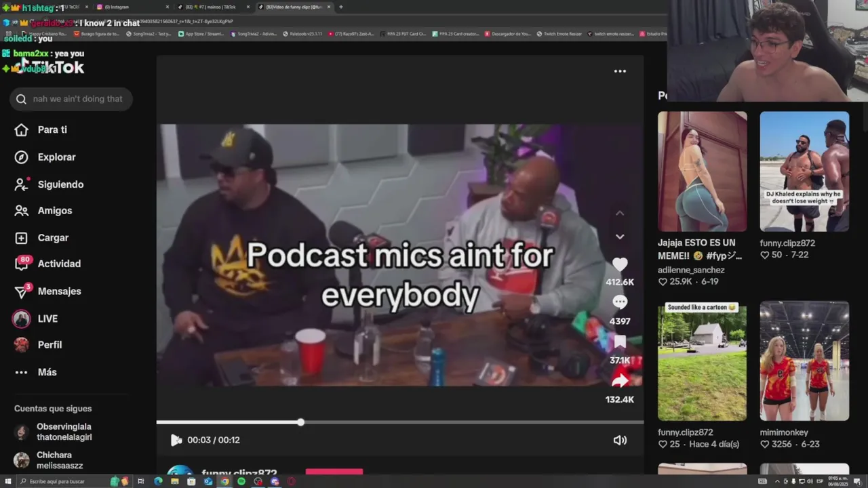Screen dimensions: 868x488
Task: Open the Amigos section
Action: pos(43,211)
